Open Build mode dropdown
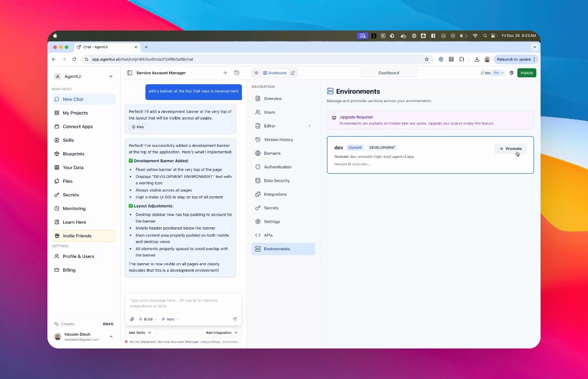The image size is (588, 379). point(148,319)
